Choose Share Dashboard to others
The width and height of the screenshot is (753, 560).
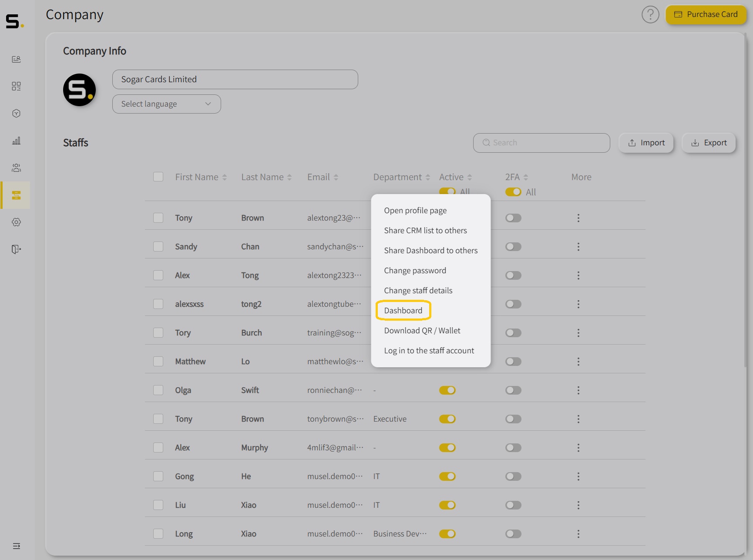point(430,251)
